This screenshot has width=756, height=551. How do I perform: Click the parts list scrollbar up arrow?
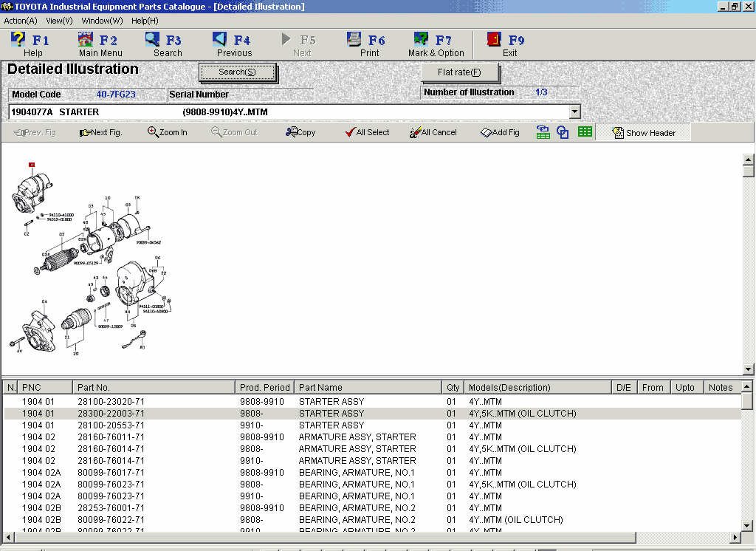click(746, 386)
